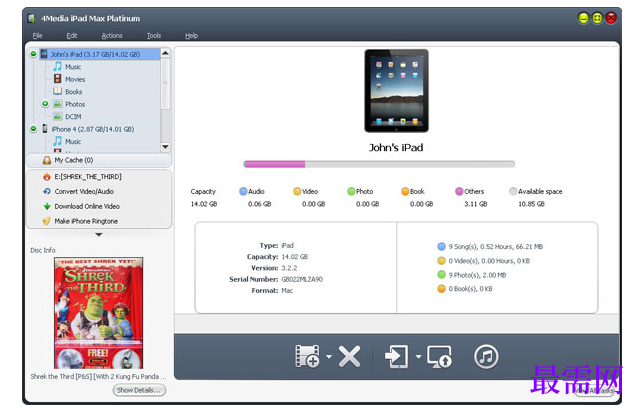Click the iPhone 4 device icon

[x=45, y=129]
